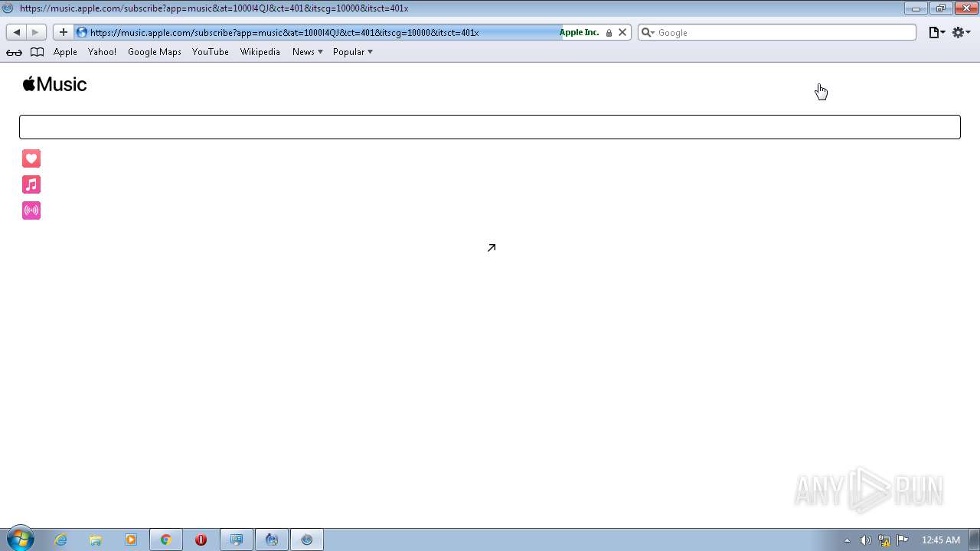The image size is (980, 551).
Task: Open the volume speaker tray icon
Action: tap(865, 540)
